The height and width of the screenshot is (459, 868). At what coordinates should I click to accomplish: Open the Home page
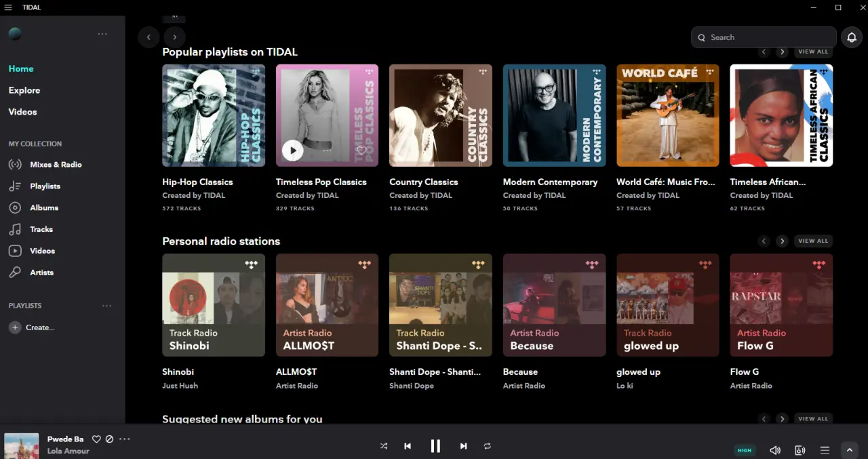coord(21,68)
